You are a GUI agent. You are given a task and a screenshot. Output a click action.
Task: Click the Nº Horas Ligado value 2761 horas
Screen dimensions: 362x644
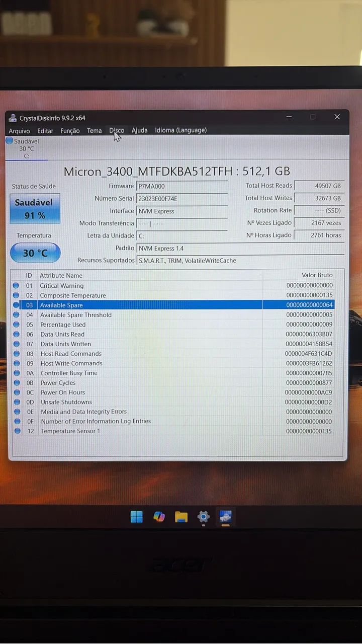point(319,235)
